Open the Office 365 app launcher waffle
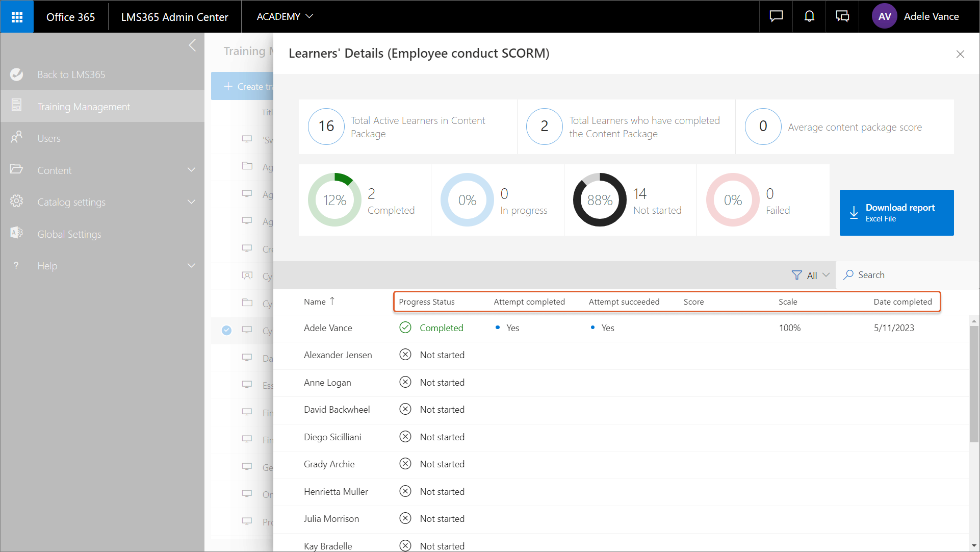The image size is (980, 552). pyautogui.click(x=17, y=17)
